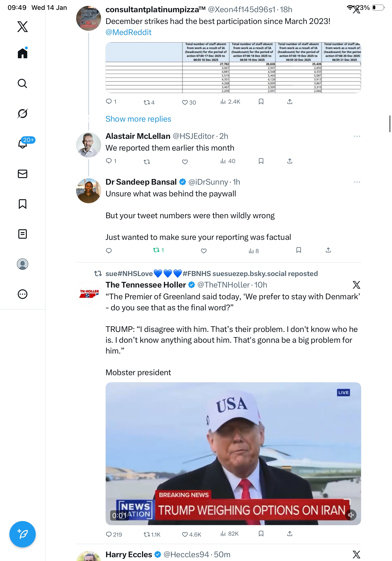Open the Lists icon in sidebar

(23, 234)
